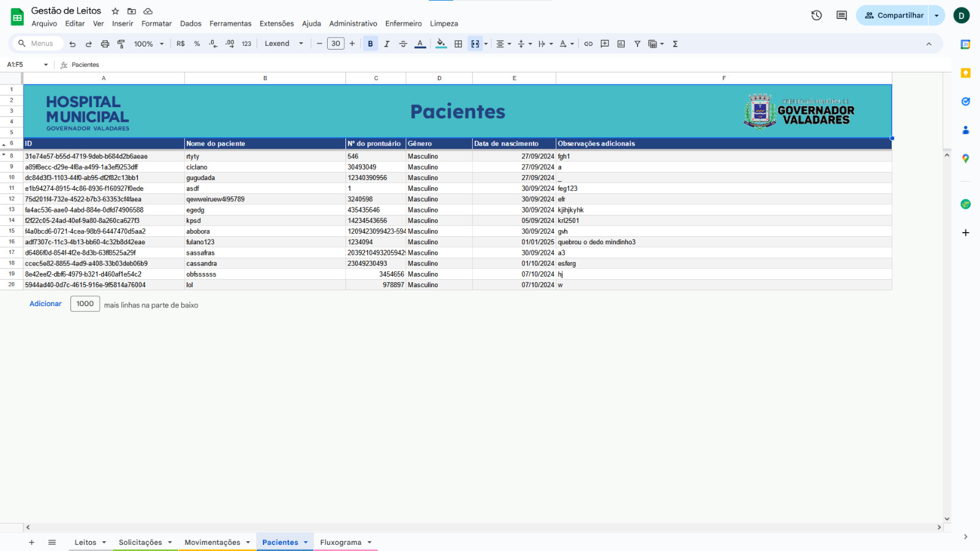This screenshot has height=551, width=980.
Task: Open the functions sigma icon
Action: (x=675, y=44)
